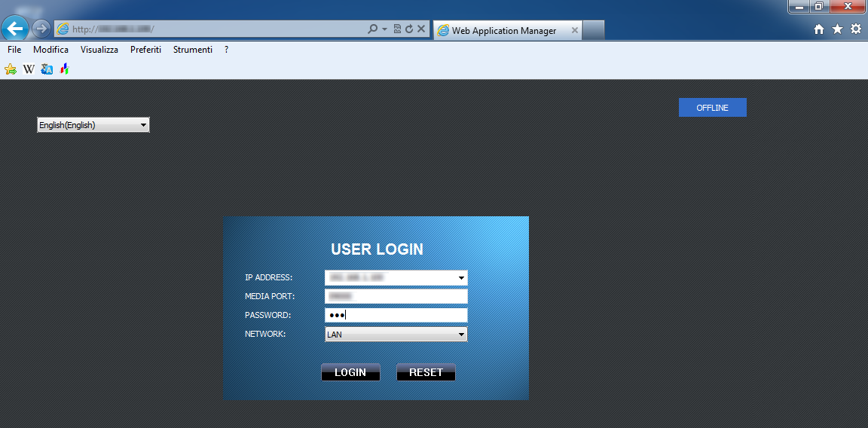Click the Stop loading X icon

click(x=421, y=29)
